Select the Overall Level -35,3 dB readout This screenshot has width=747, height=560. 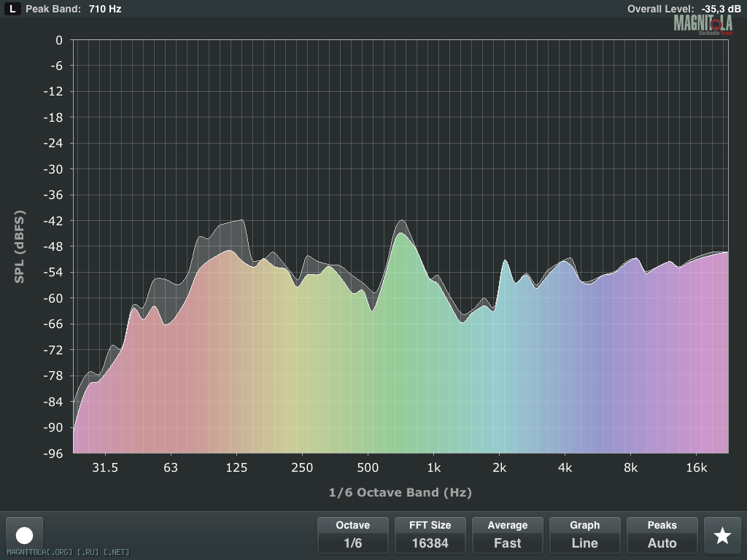click(684, 9)
